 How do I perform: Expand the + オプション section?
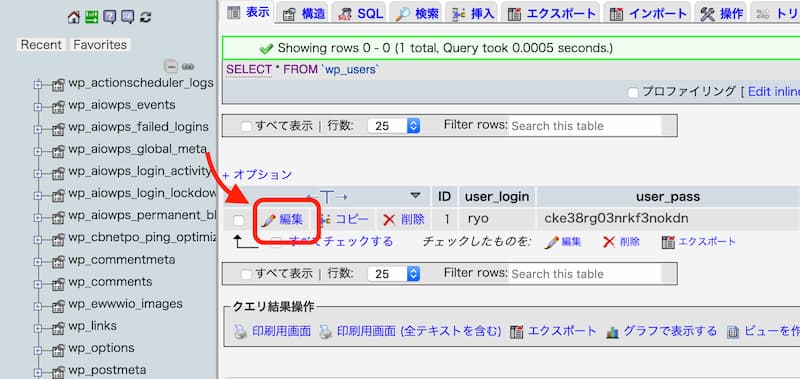point(257,175)
